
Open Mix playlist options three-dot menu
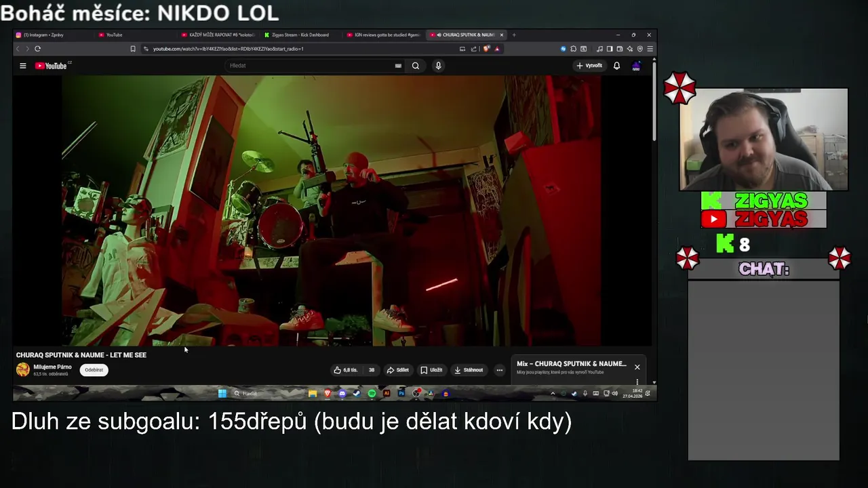pos(637,382)
